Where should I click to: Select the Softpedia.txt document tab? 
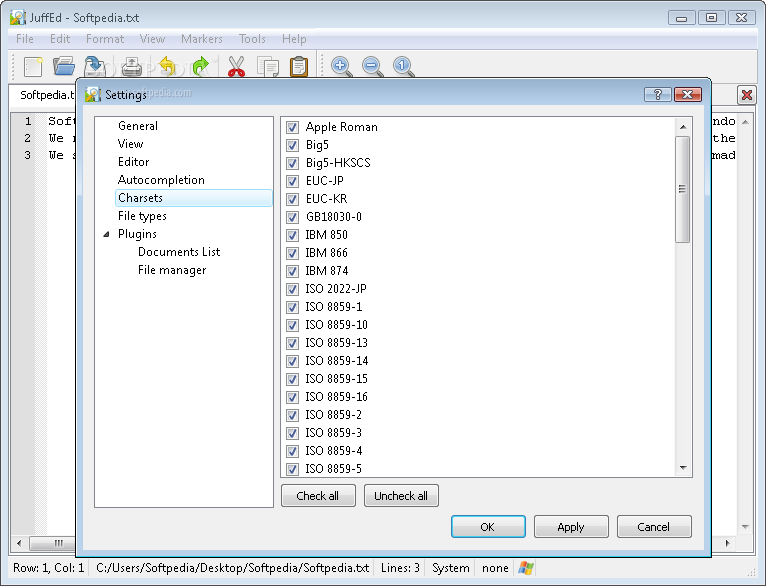(44, 95)
